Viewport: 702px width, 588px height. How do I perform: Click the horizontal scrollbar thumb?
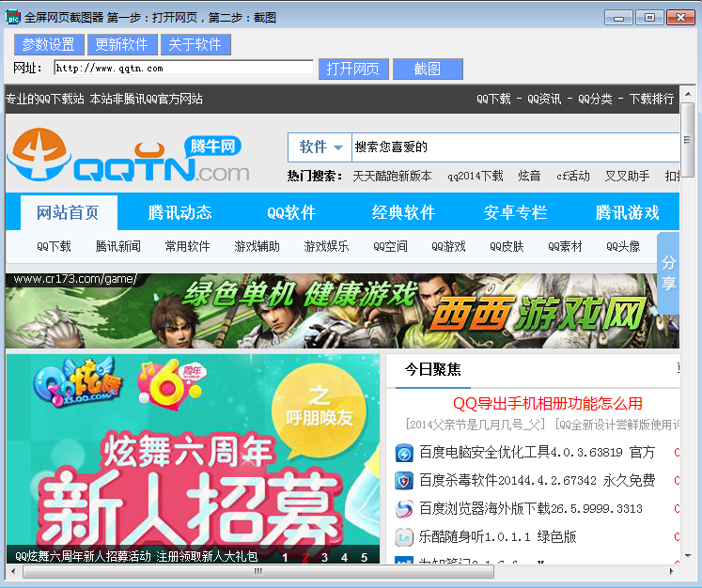pos(258,571)
